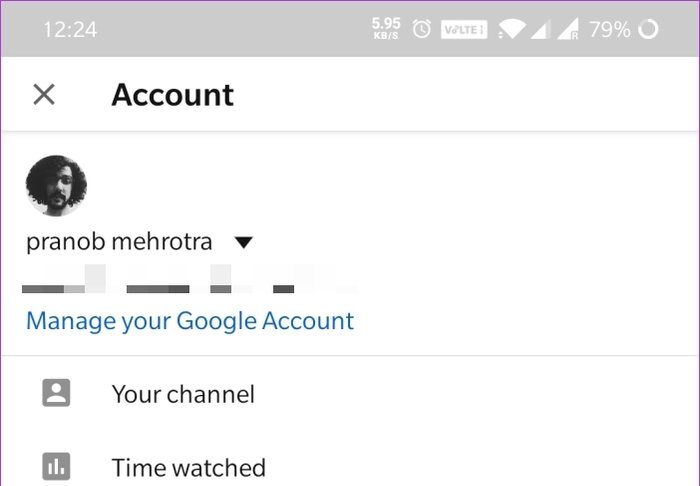Tap the battery ring indicator icon
Screen dimensions: 700x486
click(648, 29)
